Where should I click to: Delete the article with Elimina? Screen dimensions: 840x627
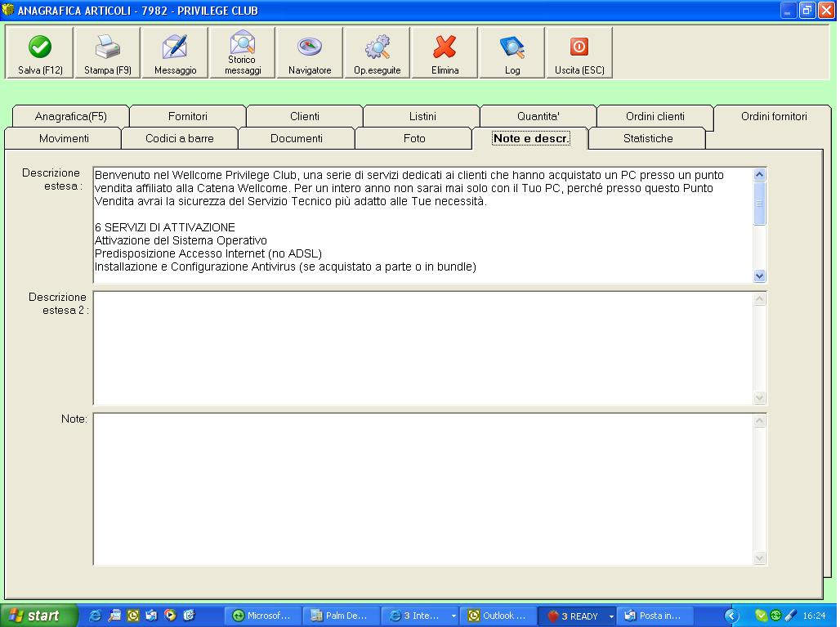pos(445,53)
